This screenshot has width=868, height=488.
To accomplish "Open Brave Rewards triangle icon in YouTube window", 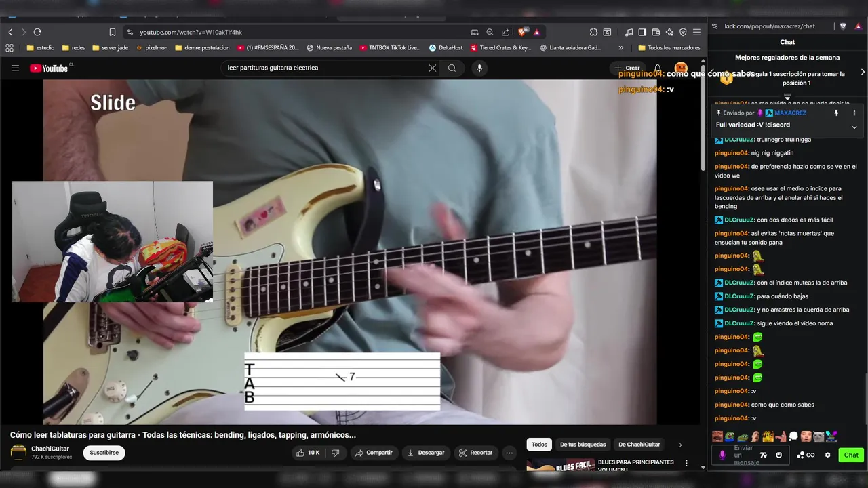I will click(536, 32).
